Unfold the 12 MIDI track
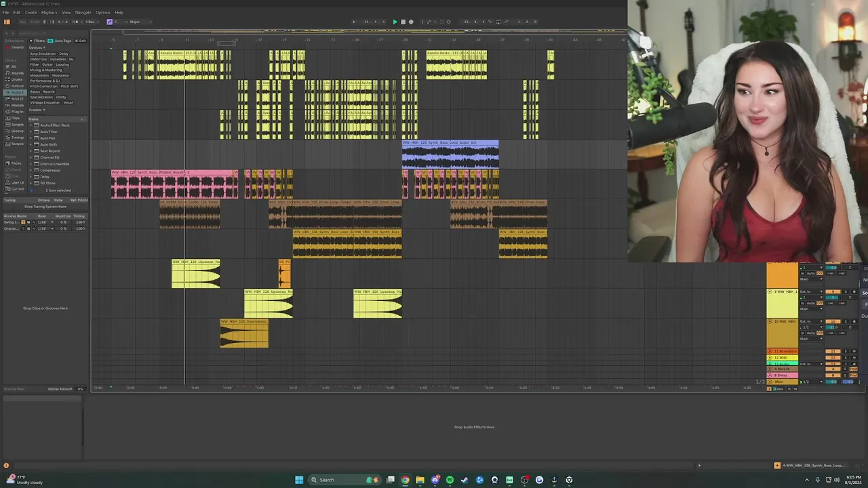Viewport: 868px width, 488px height. [770, 357]
